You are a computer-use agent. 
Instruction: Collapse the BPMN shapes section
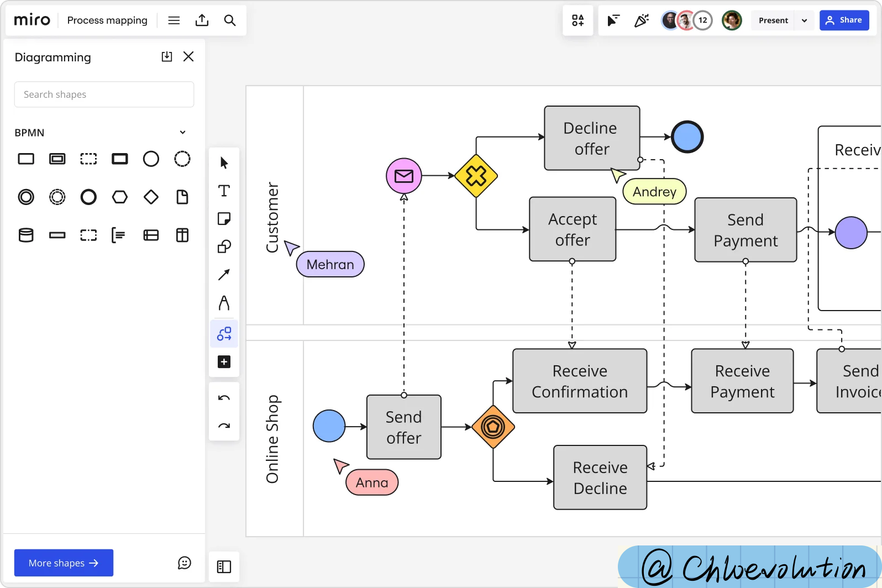coord(182,133)
